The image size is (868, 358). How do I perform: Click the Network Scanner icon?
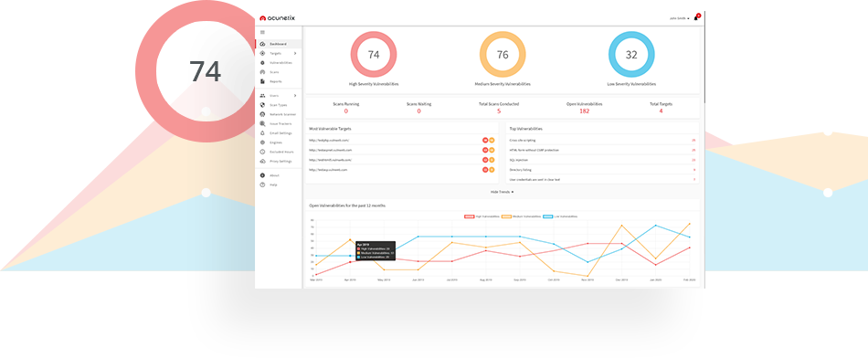262,114
